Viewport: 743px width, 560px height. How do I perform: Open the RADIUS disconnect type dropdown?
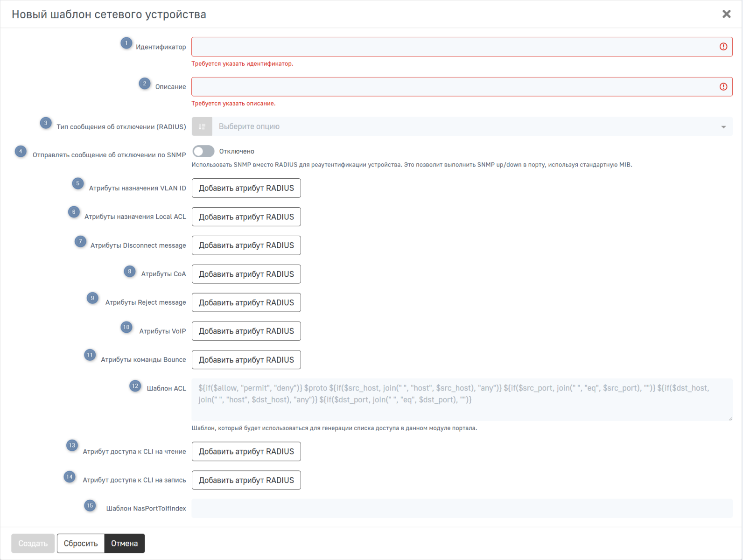[467, 126]
